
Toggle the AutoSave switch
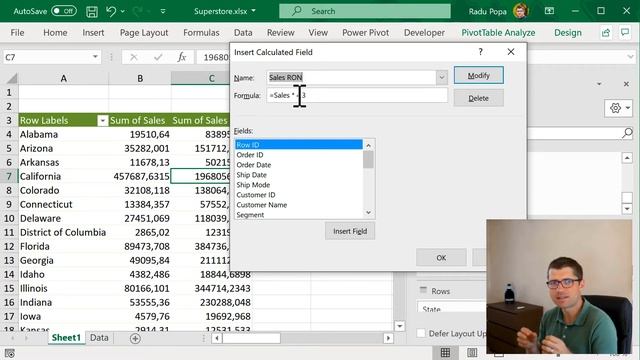coord(64,11)
